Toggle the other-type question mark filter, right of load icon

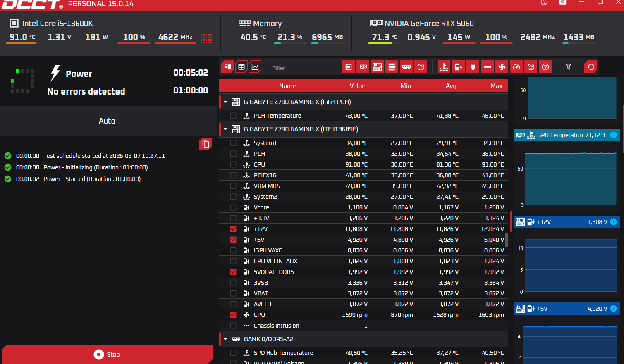pos(545,67)
